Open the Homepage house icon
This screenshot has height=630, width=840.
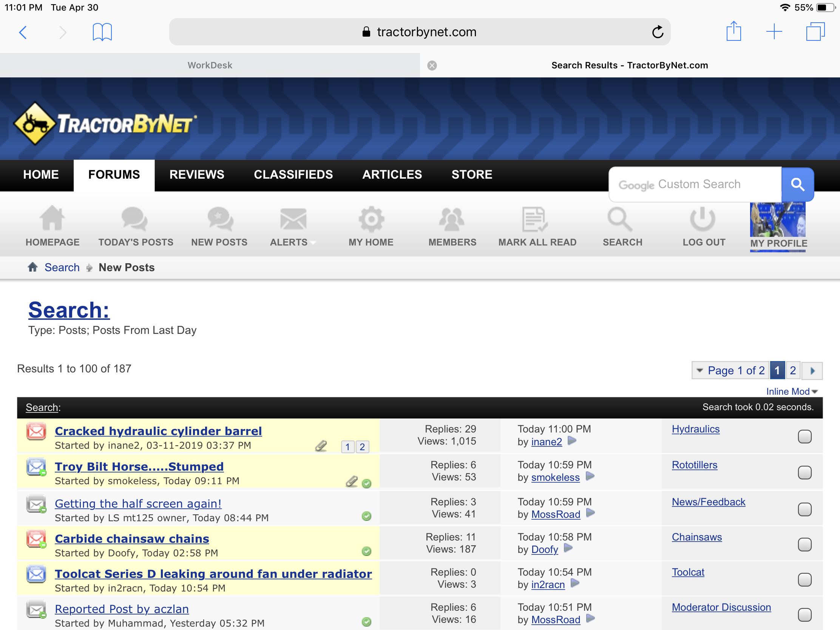click(x=52, y=218)
